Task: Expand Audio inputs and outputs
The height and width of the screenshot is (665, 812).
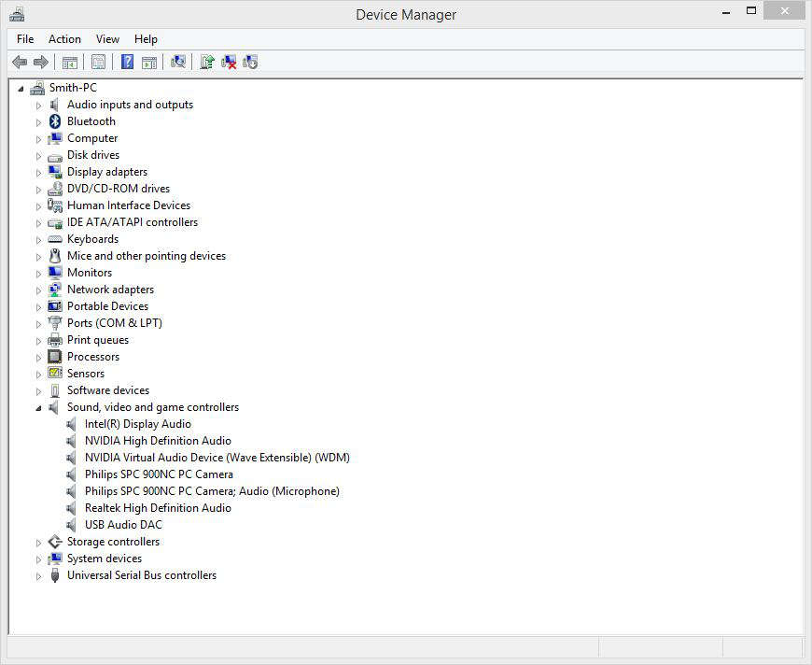Action: point(38,106)
